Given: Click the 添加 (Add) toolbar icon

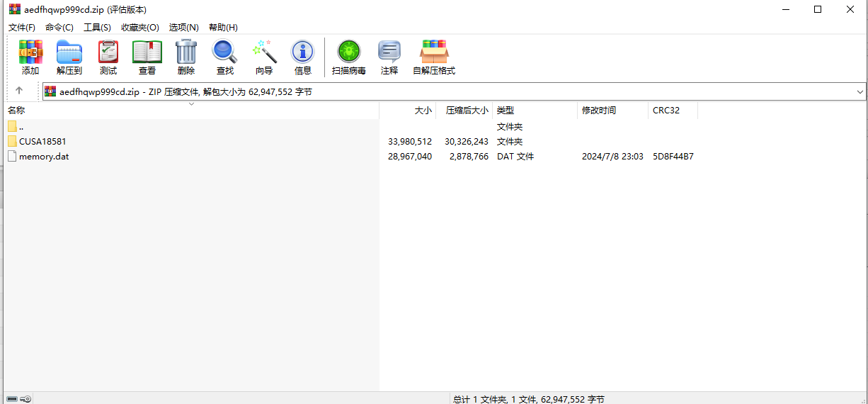Looking at the screenshot, I should [30, 52].
